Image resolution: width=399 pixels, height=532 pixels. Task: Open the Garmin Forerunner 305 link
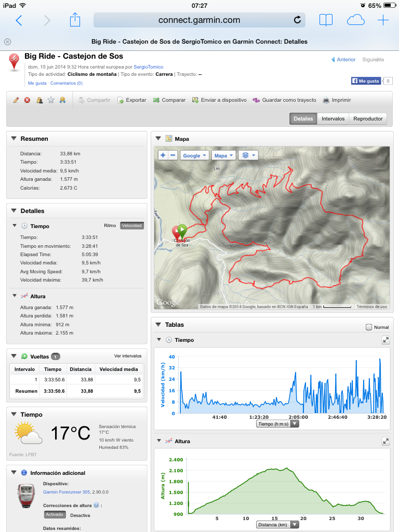tap(66, 492)
